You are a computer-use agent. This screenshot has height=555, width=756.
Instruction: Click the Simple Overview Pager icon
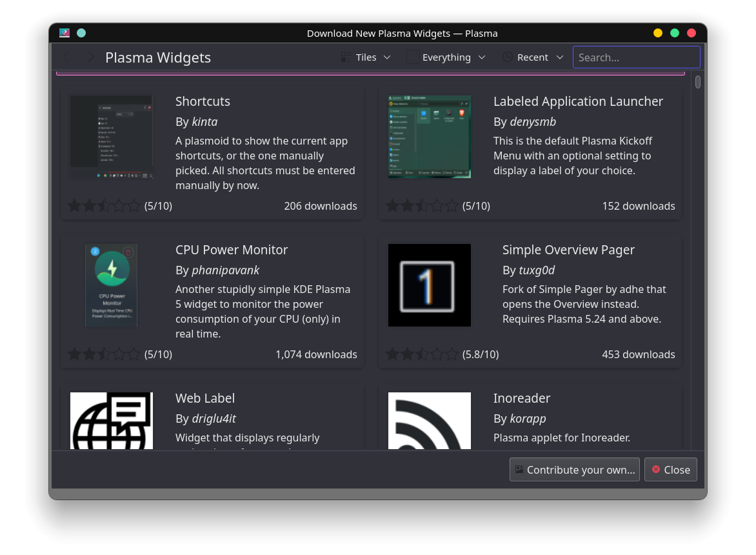tap(430, 285)
